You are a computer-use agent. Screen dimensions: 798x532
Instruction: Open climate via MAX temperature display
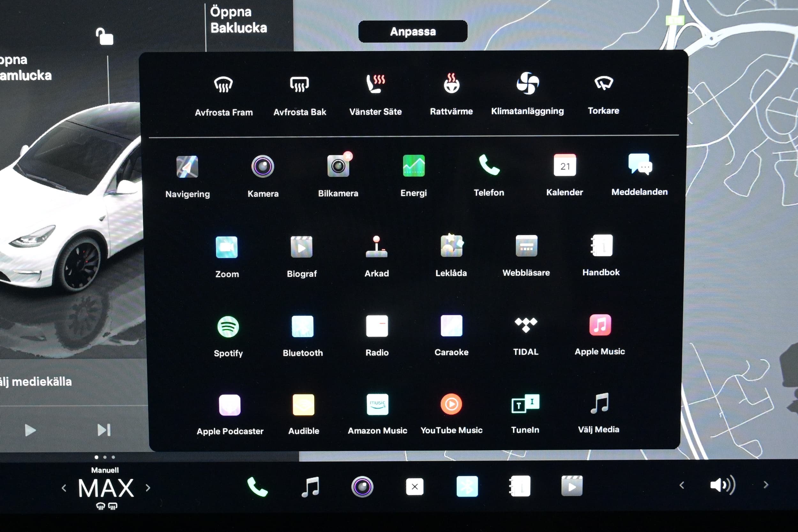pos(106,488)
